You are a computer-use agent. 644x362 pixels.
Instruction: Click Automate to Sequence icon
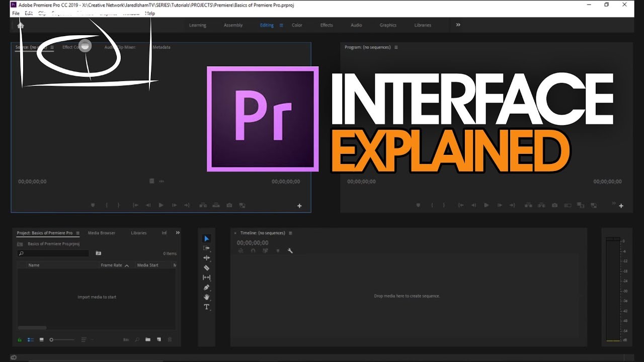(x=126, y=340)
